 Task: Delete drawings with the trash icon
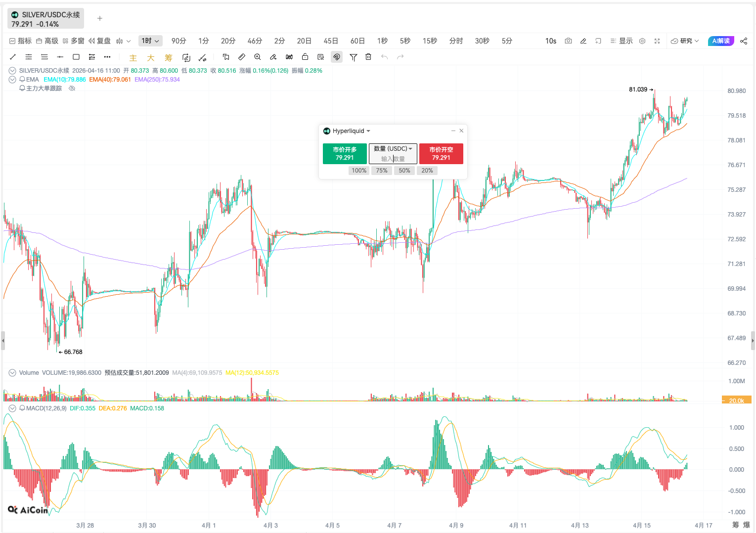coord(368,57)
